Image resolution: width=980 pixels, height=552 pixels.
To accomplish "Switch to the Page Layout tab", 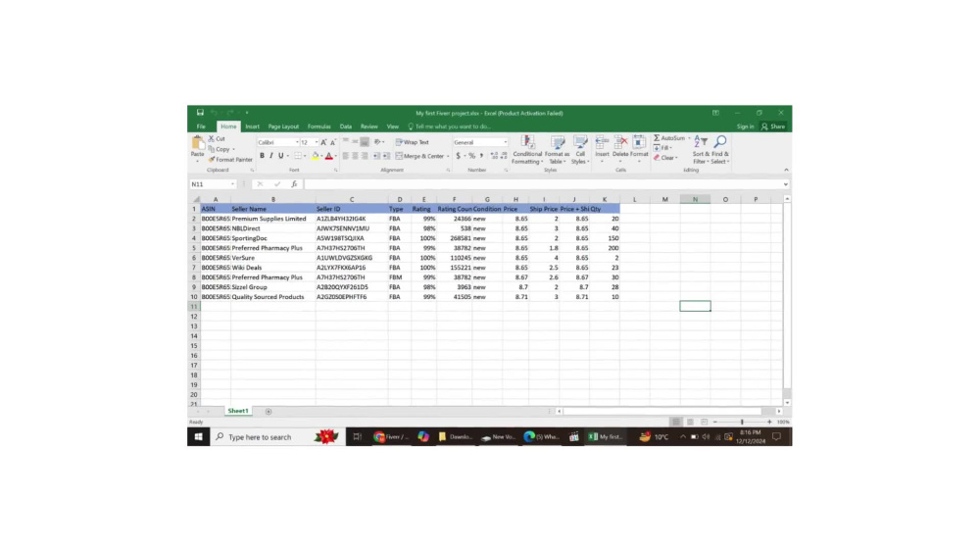I will (283, 126).
